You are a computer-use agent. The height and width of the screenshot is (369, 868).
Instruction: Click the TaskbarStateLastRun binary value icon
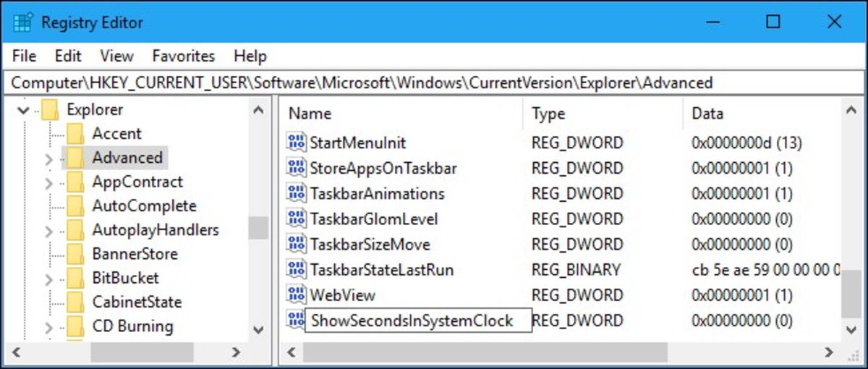pyautogui.click(x=296, y=270)
